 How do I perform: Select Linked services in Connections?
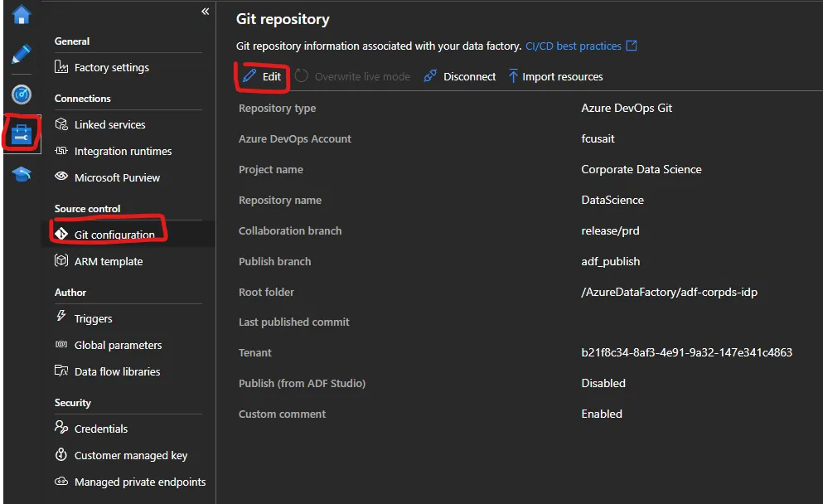point(109,125)
